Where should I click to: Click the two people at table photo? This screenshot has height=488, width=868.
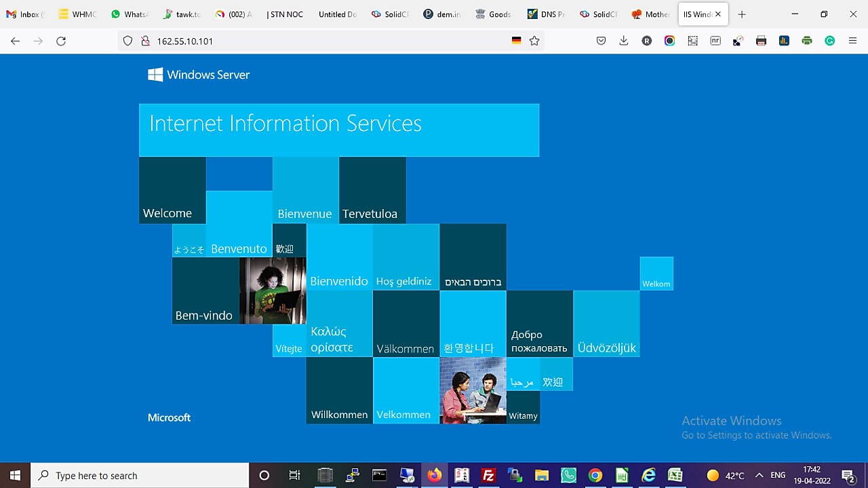tap(473, 390)
